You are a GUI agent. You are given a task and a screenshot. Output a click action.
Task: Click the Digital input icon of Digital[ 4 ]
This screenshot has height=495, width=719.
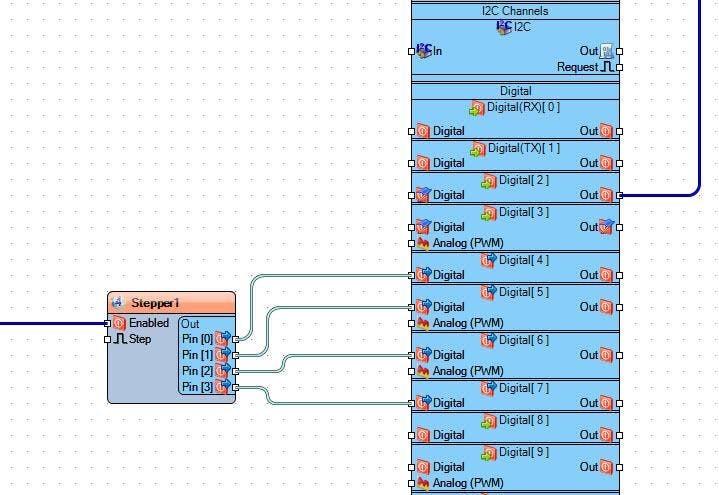[424, 275]
